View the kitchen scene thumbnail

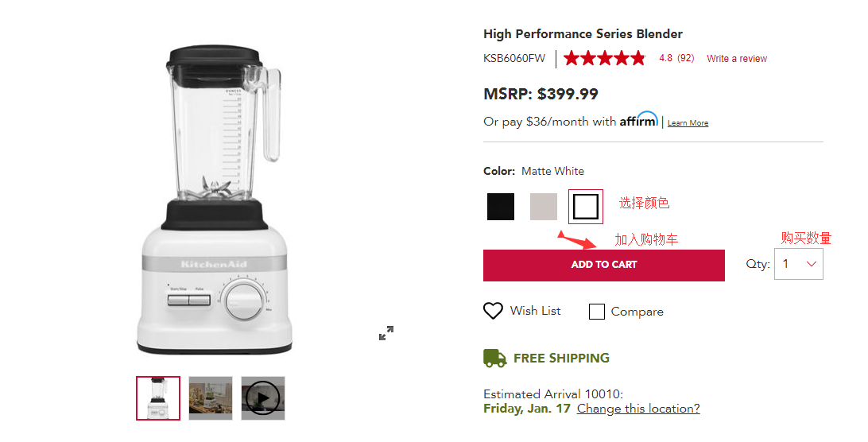point(211,398)
